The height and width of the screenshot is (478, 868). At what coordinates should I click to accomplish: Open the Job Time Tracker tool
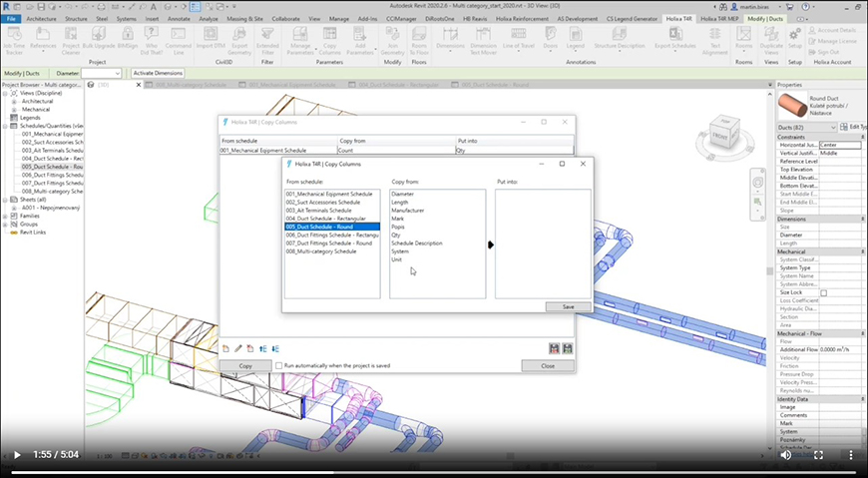click(x=14, y=41)
